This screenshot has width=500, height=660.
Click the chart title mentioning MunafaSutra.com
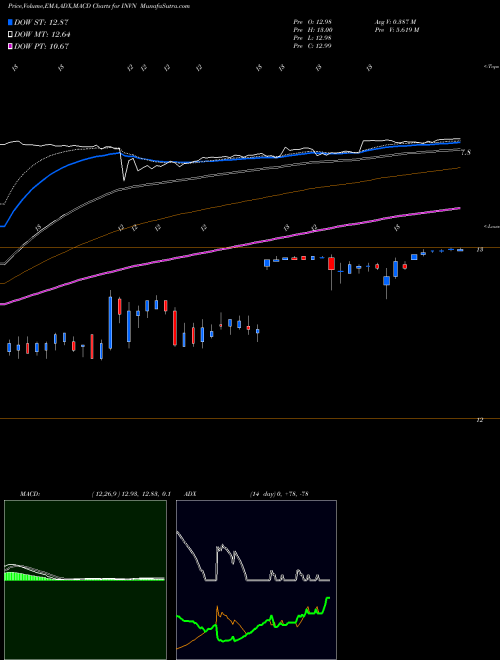pos(99,6)
